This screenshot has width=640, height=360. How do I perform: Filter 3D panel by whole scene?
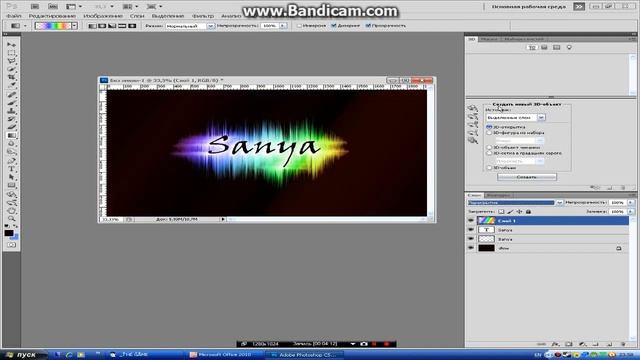(532, 47)
